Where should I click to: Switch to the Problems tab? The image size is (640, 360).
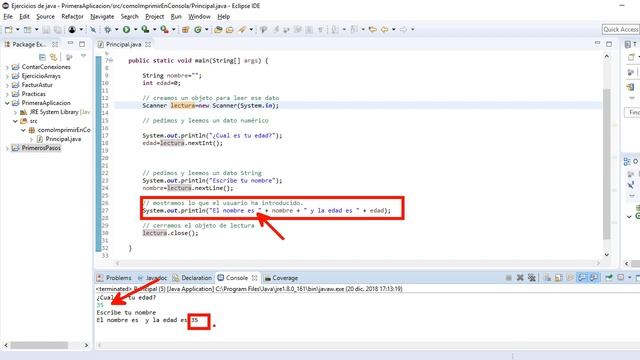[114, 278]
